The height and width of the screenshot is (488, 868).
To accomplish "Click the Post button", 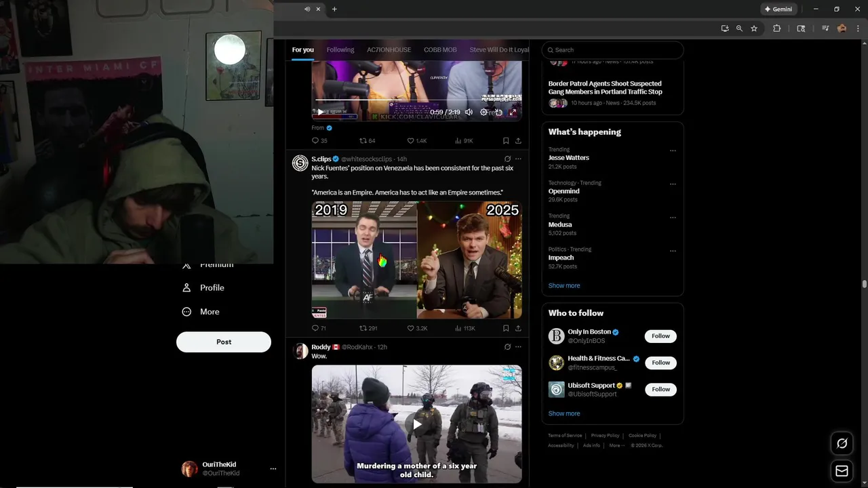I will point(224,342).
